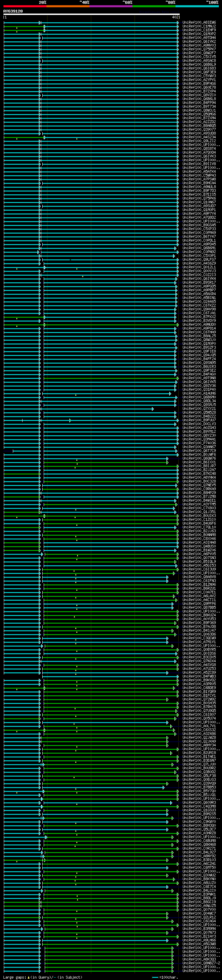Open hit UniRef100_A4SVG8
The width and height of the screenshot is (222, 980).
click(199, 665)
